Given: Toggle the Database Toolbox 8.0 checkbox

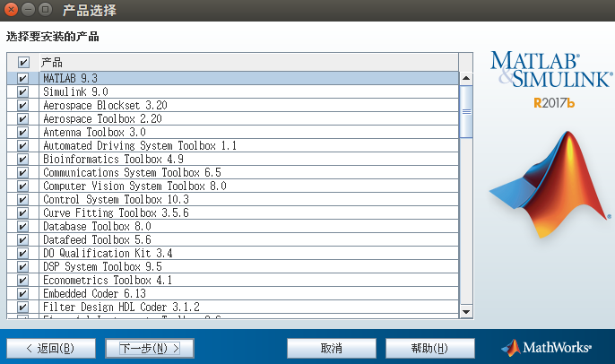Looking at the screenshot, I should pos(22,226).
